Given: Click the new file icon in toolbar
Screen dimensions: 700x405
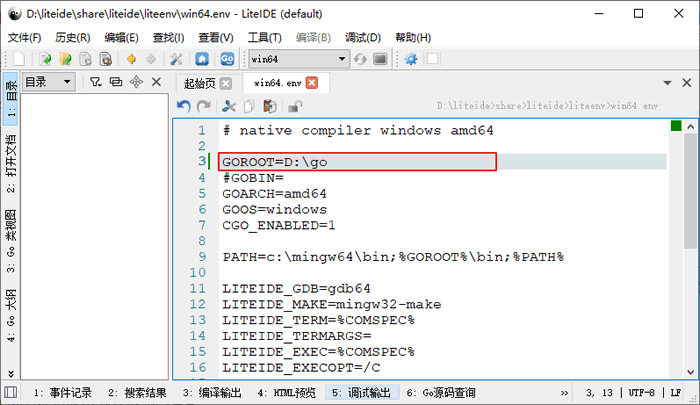Looking at the screenshot, I should pos(18,59).
